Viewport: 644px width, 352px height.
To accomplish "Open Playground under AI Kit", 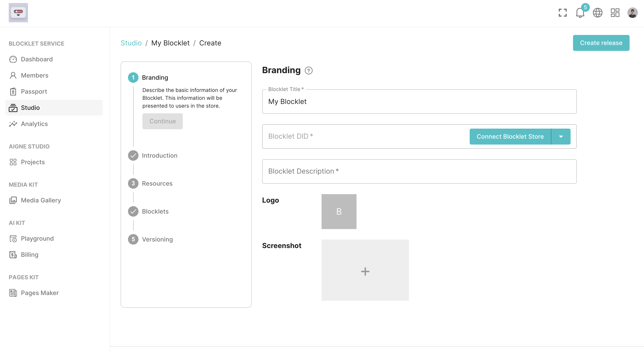I will point(37,238).
